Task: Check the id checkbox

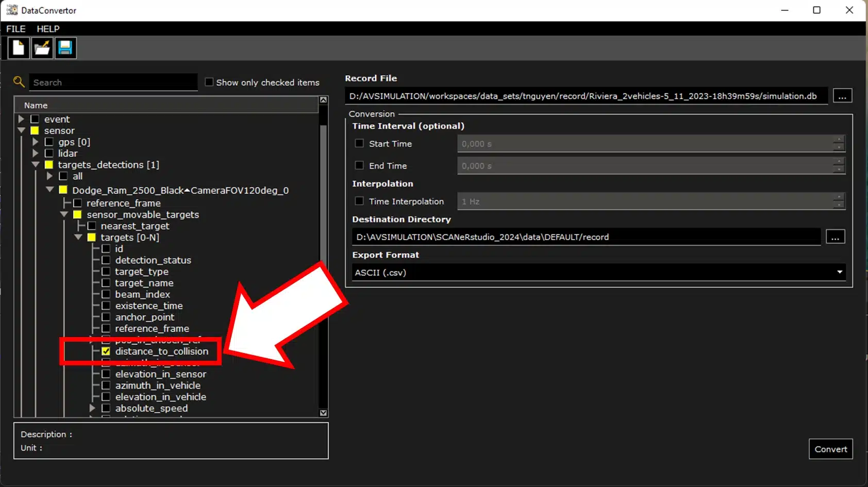Action: click(106, 248)
